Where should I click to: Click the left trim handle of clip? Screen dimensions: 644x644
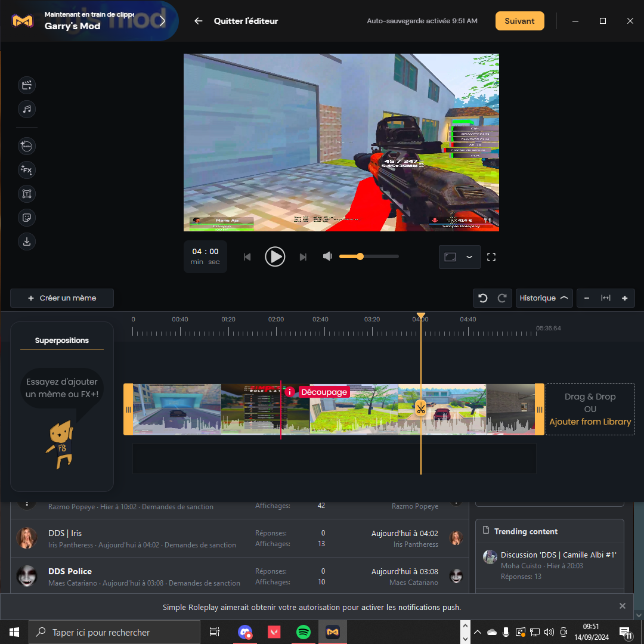(x=128, y=410)
